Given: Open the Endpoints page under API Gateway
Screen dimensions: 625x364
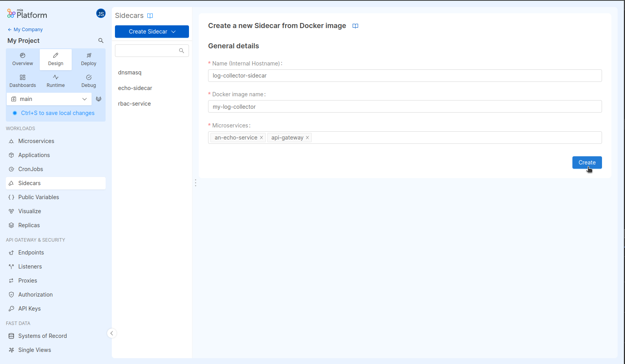Looking at the screenshot, I should coord(31,252).
